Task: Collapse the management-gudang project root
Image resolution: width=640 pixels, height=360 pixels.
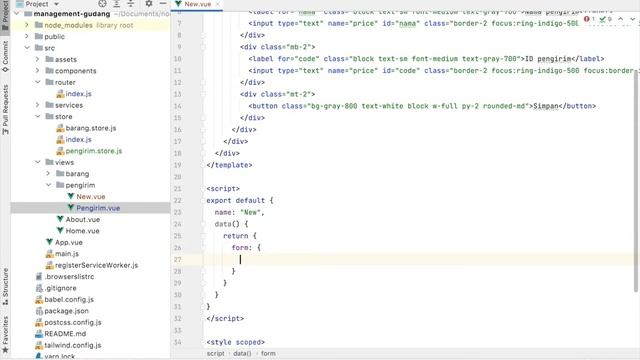Action: click(17, 13)
